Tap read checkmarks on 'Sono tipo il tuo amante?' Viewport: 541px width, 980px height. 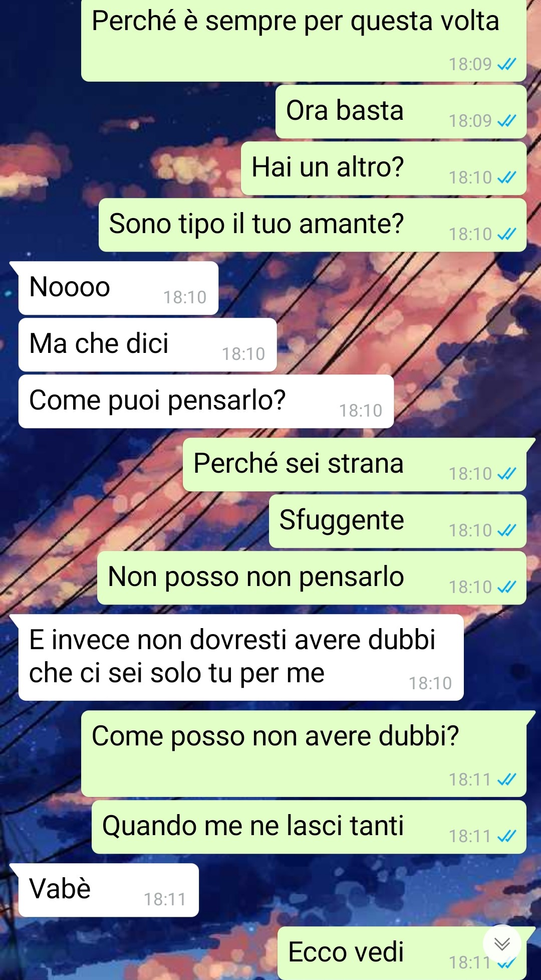[506, 234]
